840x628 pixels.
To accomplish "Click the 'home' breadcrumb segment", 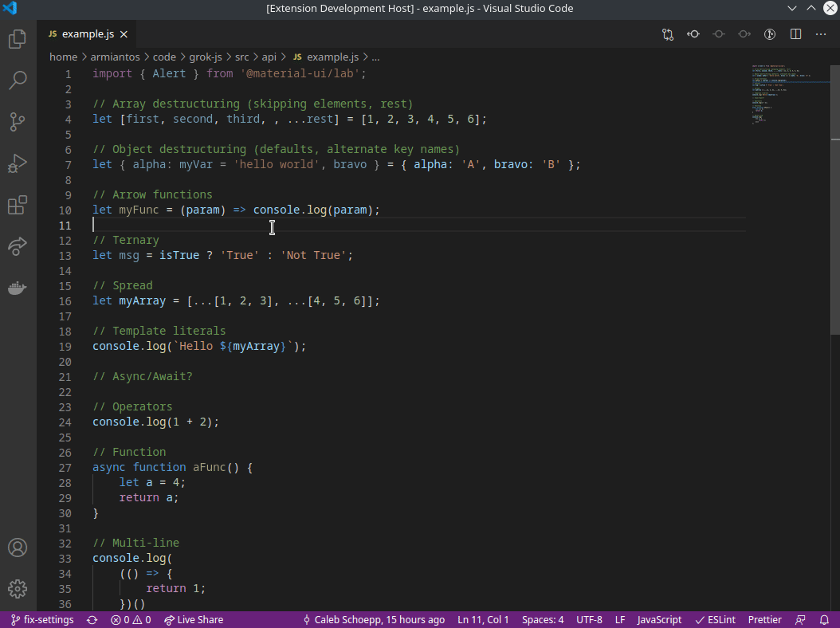I will click(x=63, y=57).
